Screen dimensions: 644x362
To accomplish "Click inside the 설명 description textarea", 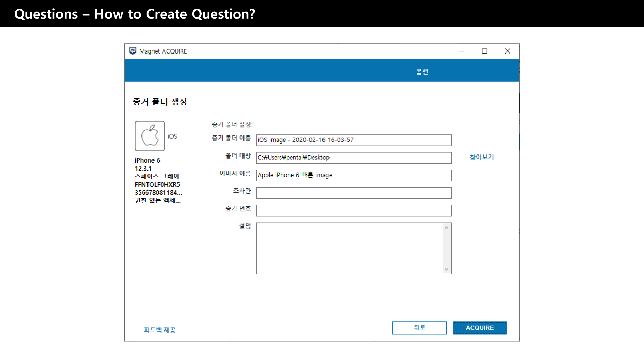I will (x=349, y=248).
